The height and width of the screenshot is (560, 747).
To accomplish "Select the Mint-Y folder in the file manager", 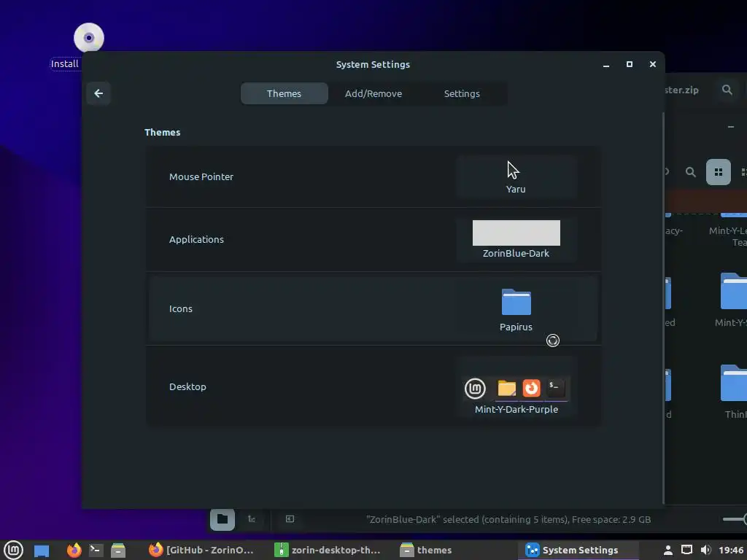I will (x=734, y=299).
